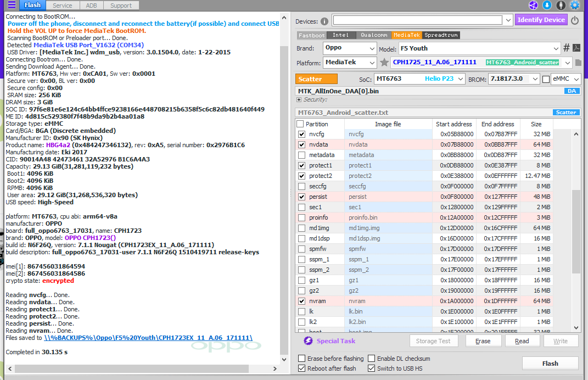Select the Fastboot chipset tab
588x380 pixels.
311,35
